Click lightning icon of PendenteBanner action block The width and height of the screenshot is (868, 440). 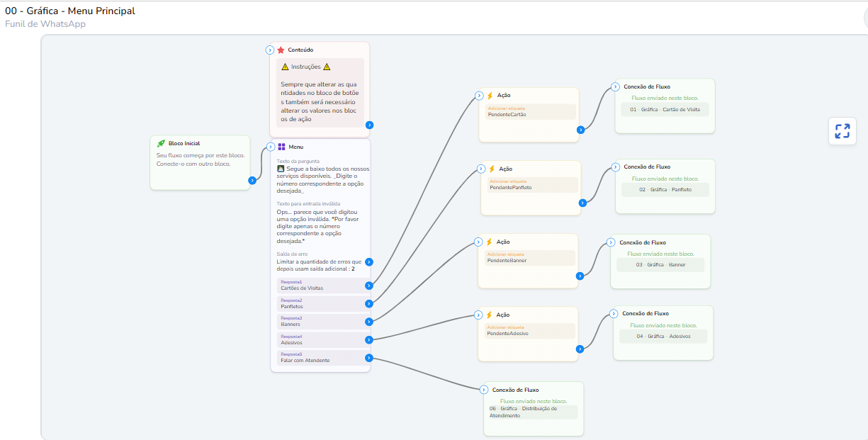(x=489, y=242)
